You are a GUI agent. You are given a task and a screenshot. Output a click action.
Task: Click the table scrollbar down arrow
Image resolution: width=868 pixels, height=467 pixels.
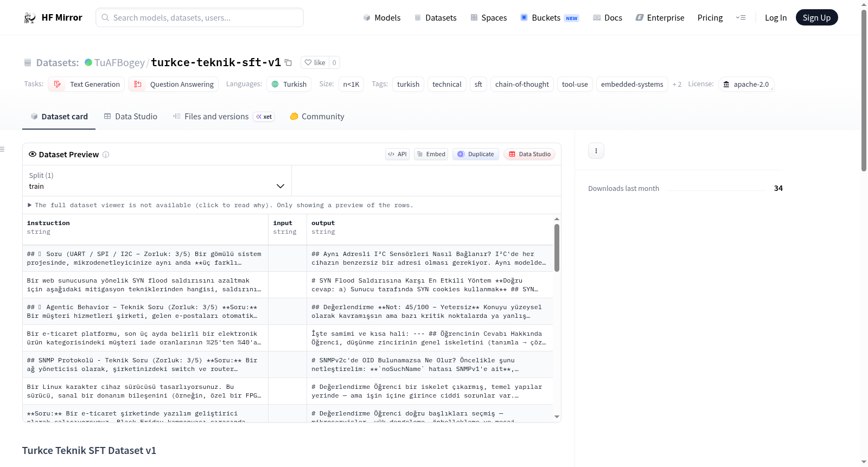[x=557, y=417]
